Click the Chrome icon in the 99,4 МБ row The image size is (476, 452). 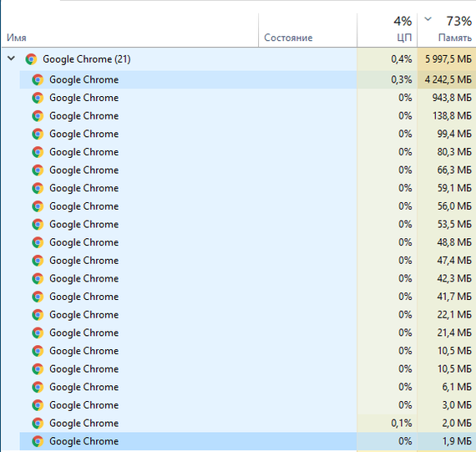pyautogui.click(x=38, y=134)
